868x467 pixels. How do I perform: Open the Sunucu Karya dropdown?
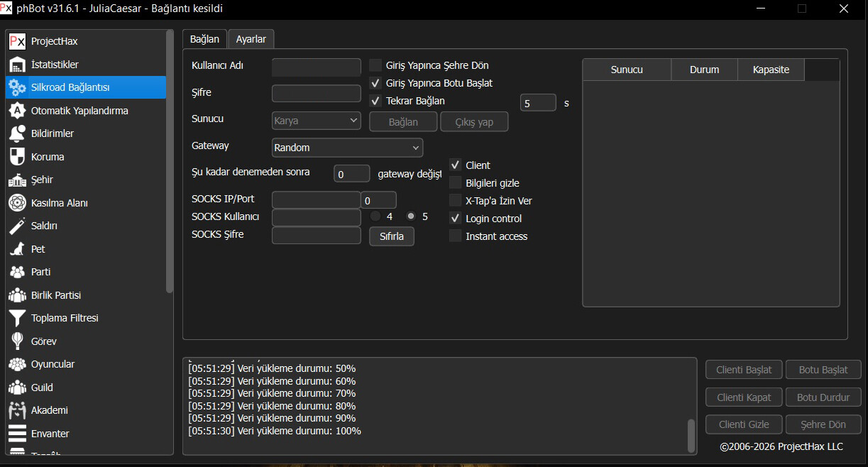point(317,121)
